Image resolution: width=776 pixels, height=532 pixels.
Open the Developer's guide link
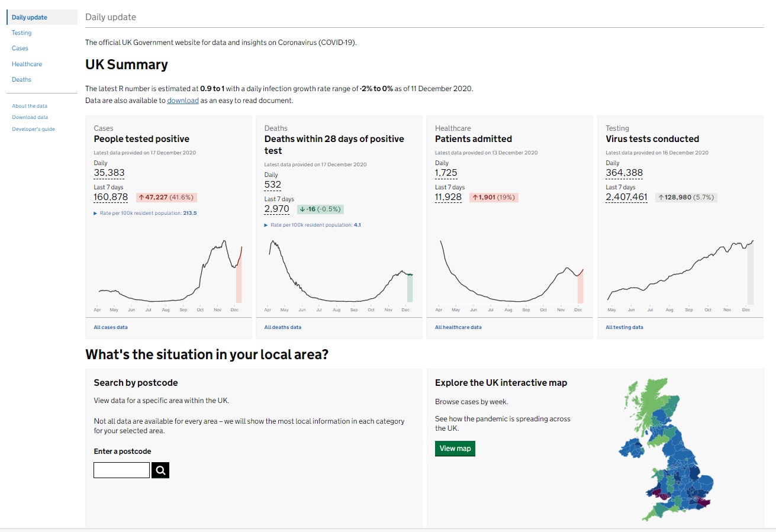[33, 129]
